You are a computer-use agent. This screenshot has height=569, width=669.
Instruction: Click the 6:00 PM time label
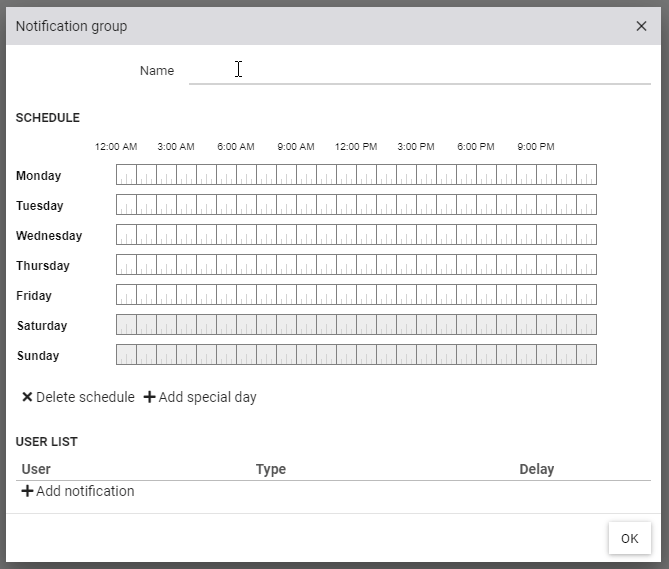click(x=476, y=147)
